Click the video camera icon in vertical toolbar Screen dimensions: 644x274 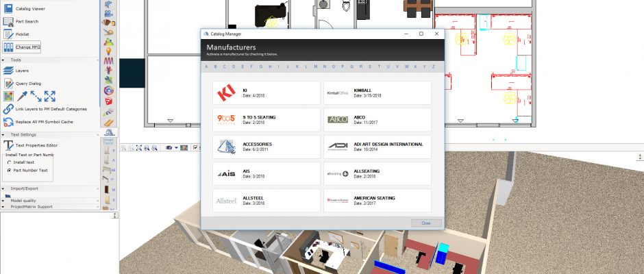[108, 13]
